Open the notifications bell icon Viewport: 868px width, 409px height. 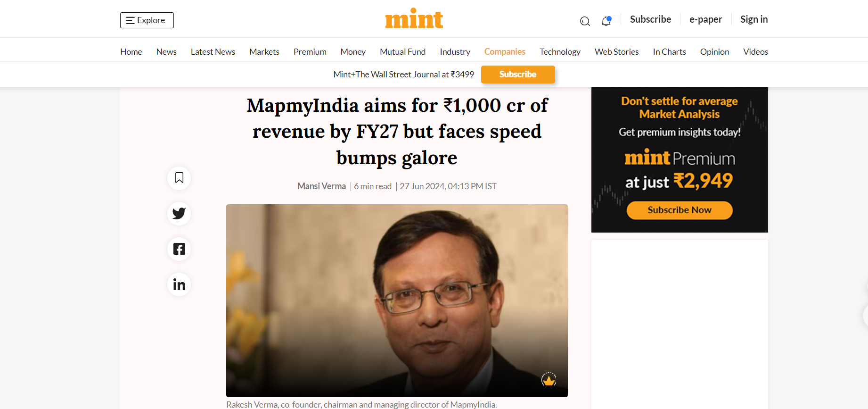click(x=606, y=21)
